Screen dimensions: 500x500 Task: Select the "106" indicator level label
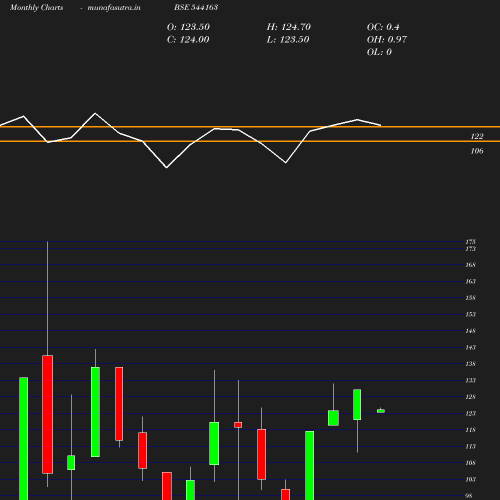click(477, 151)
